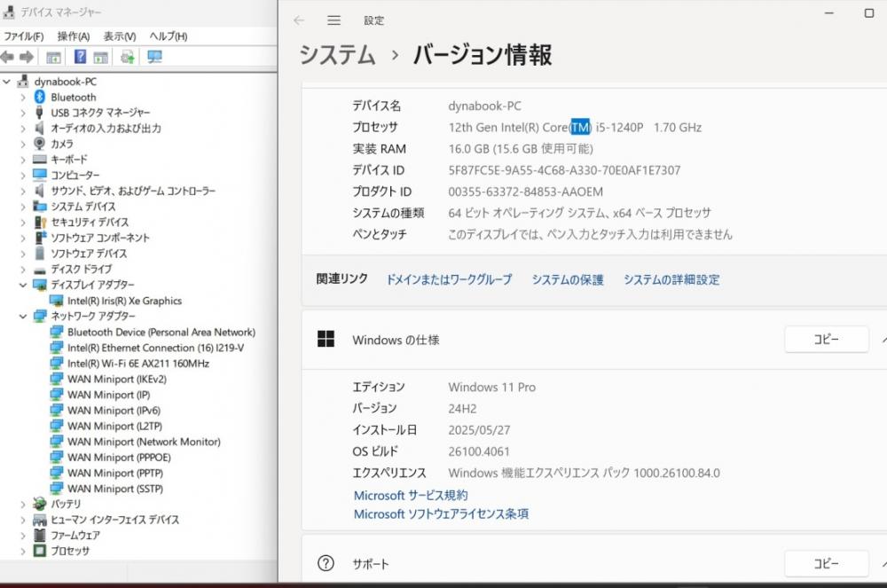Screen dimensions: 887x588
Task: Click the 16.0 GB RAM value
Action: [x=521, y=149]
